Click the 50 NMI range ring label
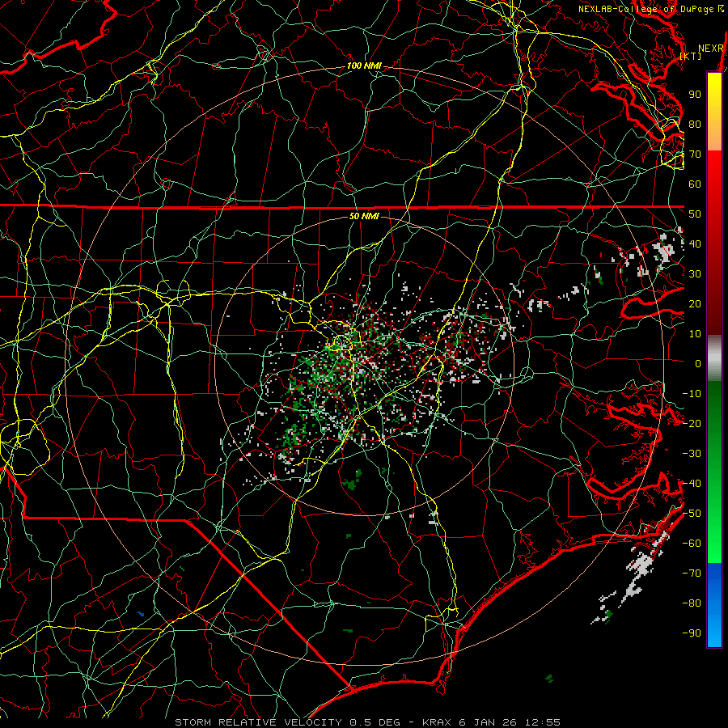The height and width of the screenshot is (728, 728). coord(364,216)
